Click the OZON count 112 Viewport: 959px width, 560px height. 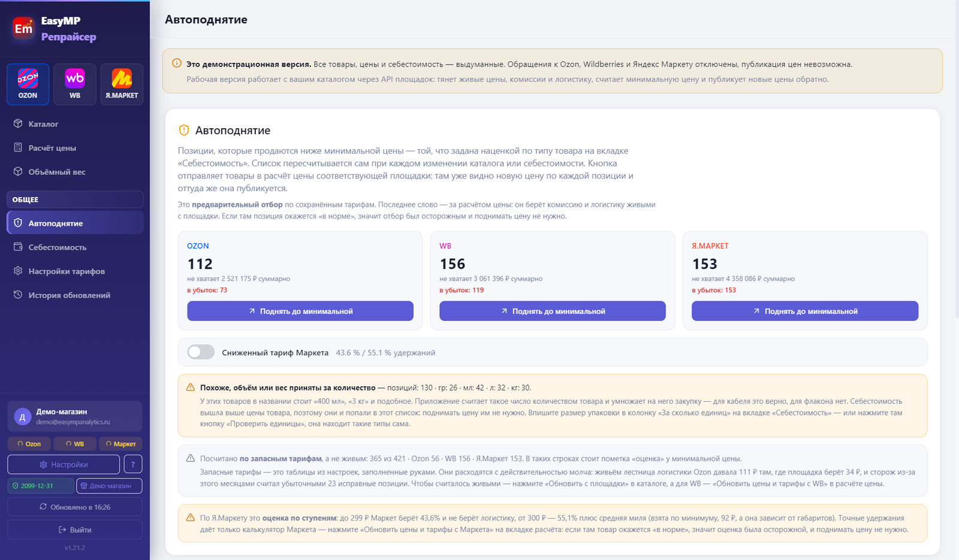coord(200,264)
